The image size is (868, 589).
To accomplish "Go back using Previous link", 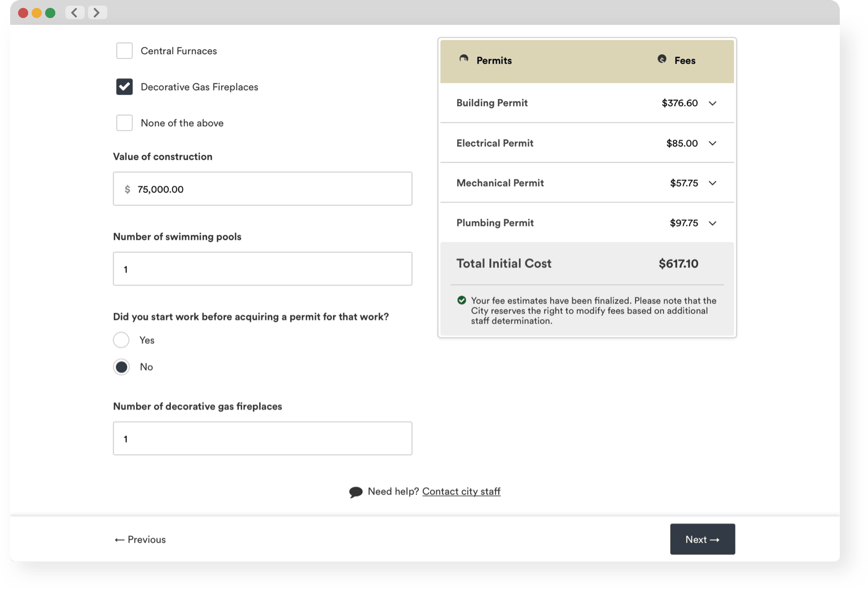I will click(x=140, y=540).
